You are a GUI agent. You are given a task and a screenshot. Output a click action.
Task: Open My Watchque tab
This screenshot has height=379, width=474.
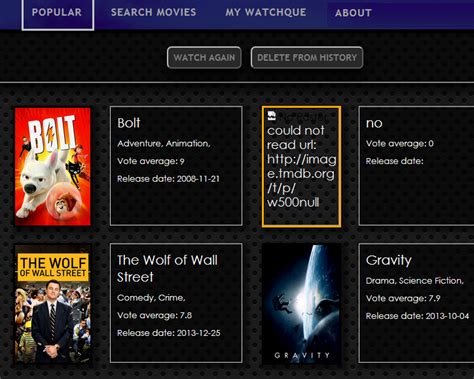266,12
